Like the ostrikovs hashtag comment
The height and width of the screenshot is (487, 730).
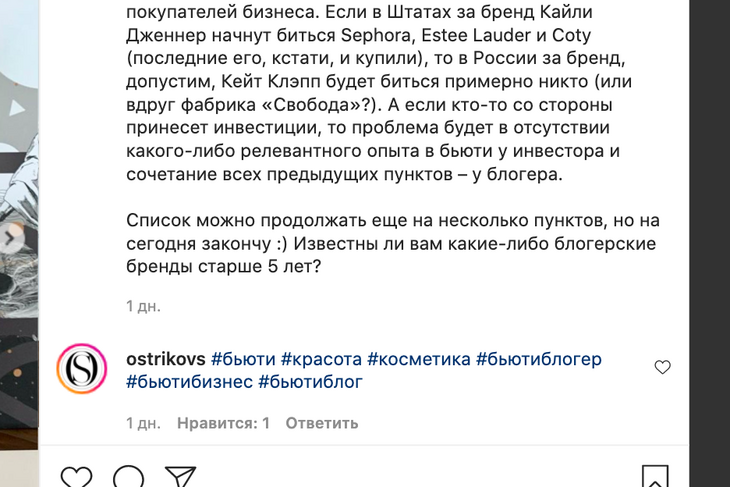coord(662,367)
